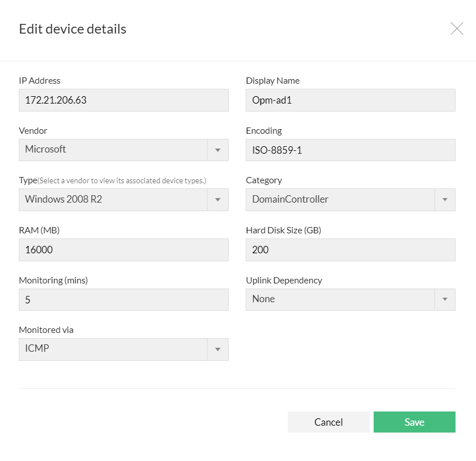Select the Hard Disk Size field
This screenshot has width=476, height=461.
(x=350, y=250)
